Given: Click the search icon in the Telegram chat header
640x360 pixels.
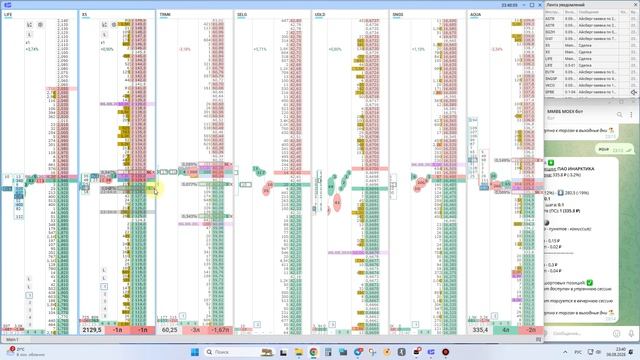Looking at the screenshot, I should tap(619, 115).
